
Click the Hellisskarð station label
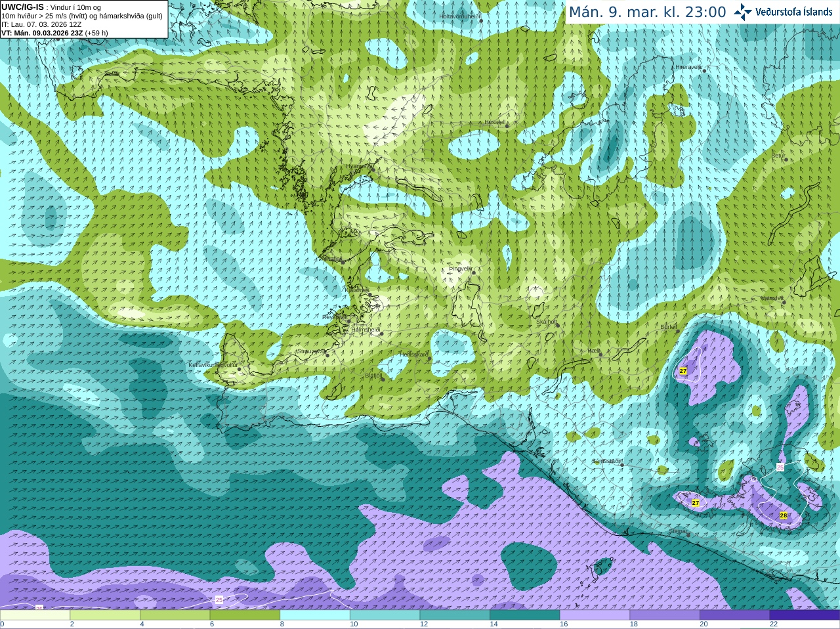pyautogui.click(x=414, y=355)
